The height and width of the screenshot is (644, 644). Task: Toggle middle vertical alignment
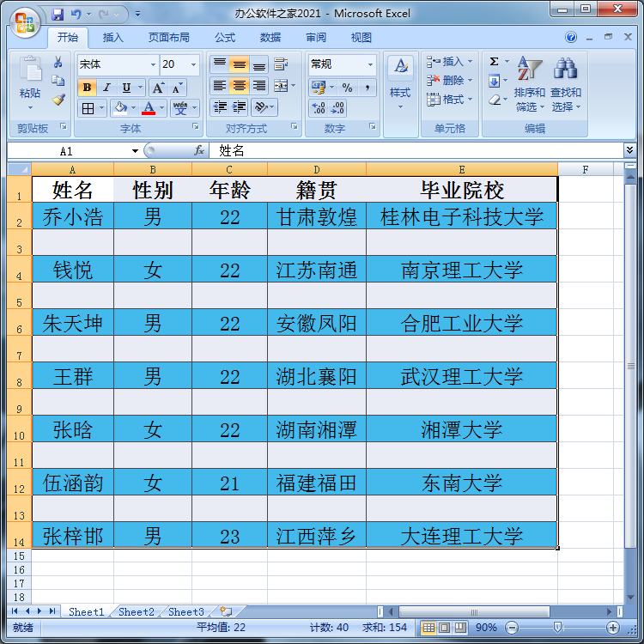[239, 64]
